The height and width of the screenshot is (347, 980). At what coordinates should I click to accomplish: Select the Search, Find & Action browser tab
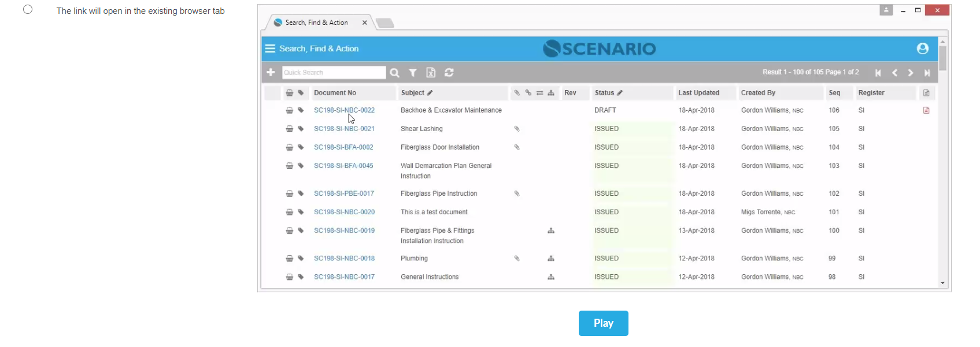coord(317,23)
